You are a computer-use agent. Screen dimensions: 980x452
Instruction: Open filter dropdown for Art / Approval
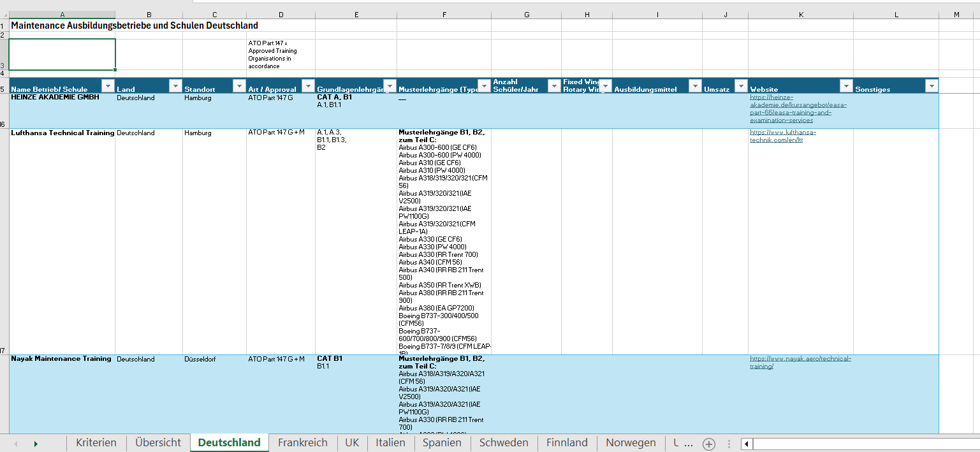click(308, 85)
